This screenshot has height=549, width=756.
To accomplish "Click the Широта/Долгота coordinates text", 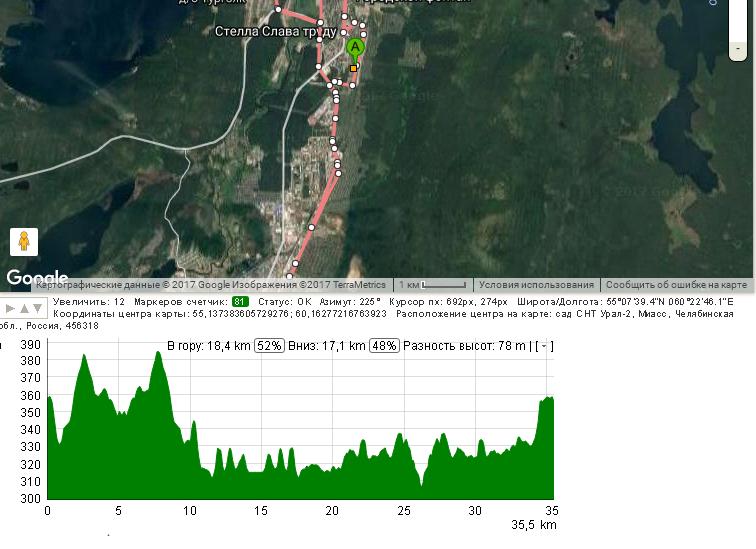I will click(x=625, y=302).
